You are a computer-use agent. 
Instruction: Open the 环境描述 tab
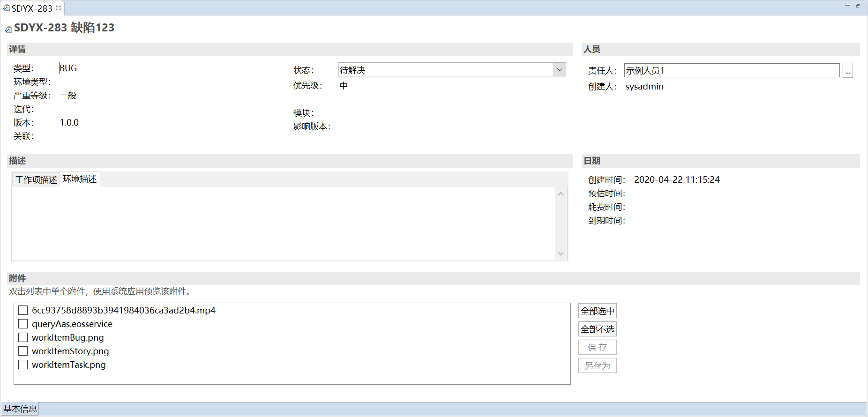click(80, 179)
